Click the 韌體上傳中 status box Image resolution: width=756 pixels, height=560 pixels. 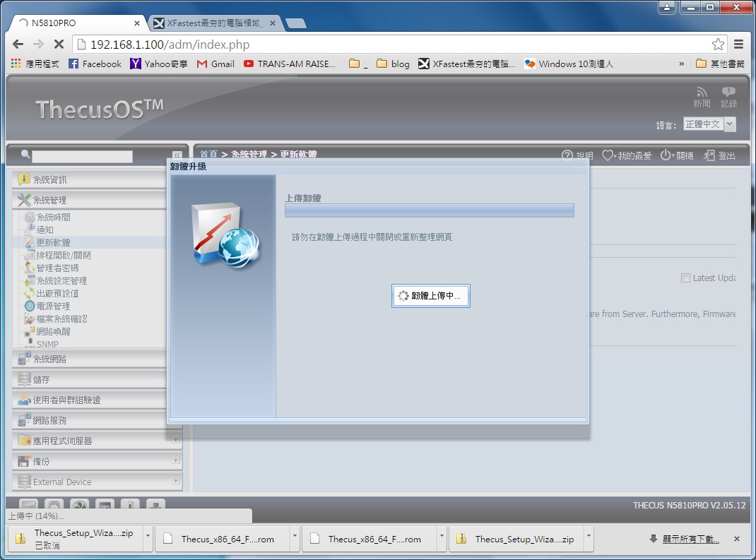(x=430, y=295)
